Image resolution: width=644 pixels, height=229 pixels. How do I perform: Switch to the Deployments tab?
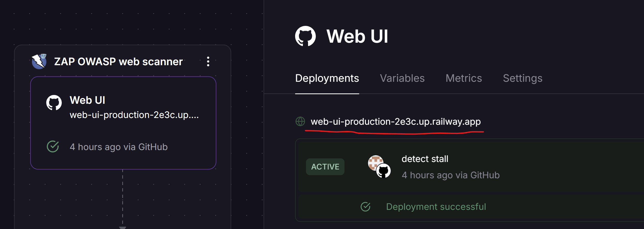click(x=327, y=78)
